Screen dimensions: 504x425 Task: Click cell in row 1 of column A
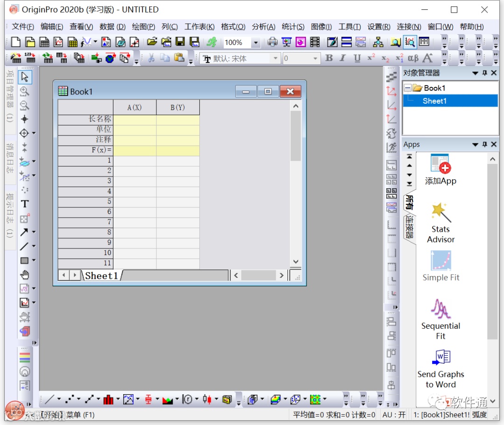134,161
